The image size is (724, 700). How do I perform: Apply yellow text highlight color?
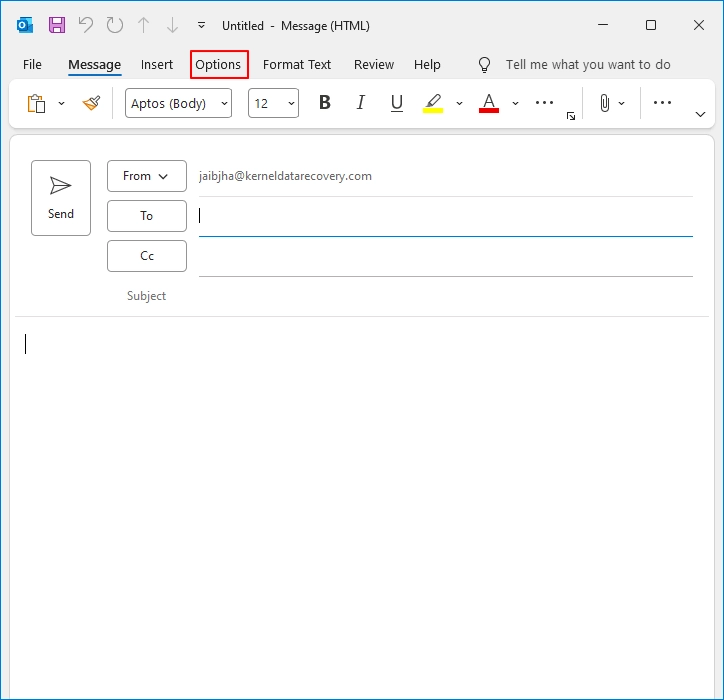(433, 103)
